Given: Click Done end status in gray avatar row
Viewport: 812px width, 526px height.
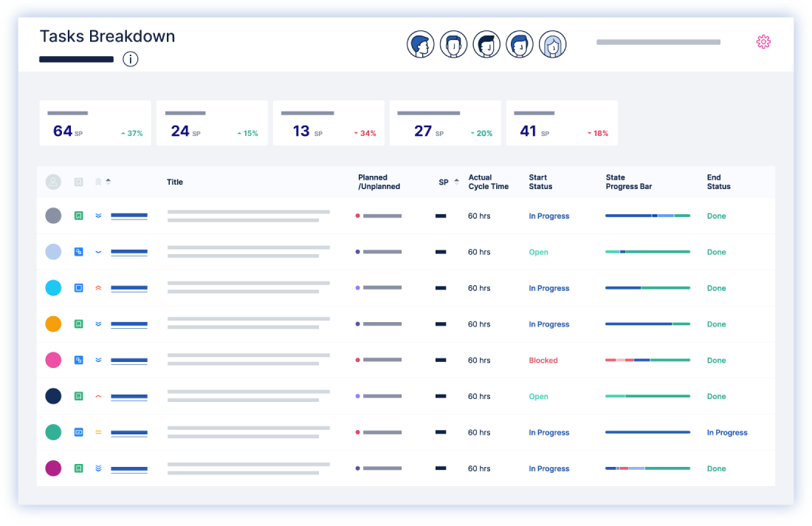Looking at the screenshot, I should pos(716,216).
